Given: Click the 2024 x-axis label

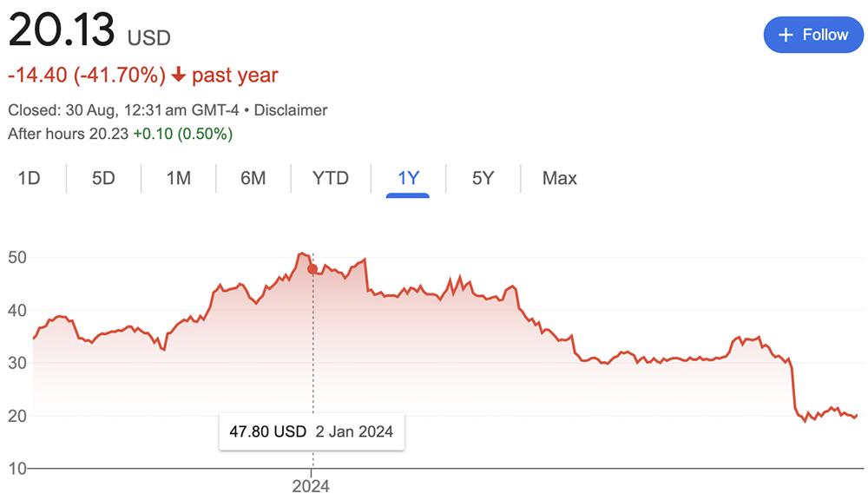Looking at the screenshot, I should 311,486.
